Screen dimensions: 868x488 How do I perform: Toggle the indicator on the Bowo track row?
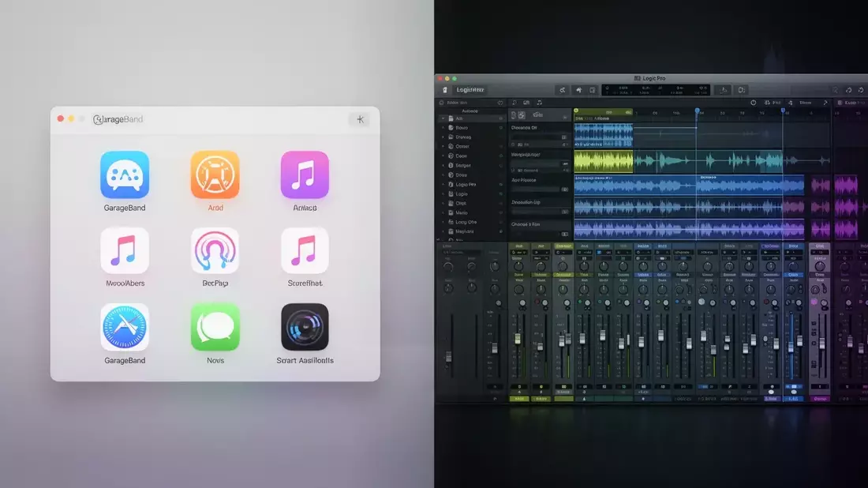[x=501, y=128]
